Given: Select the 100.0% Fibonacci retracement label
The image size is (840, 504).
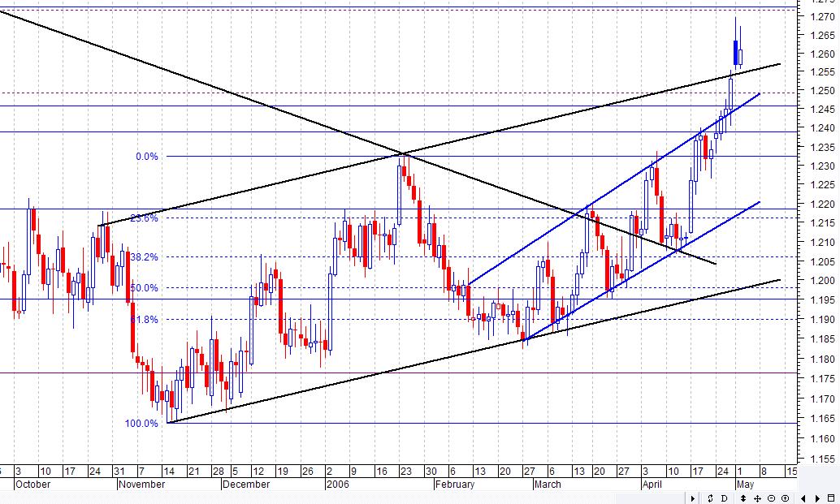Looking at the screenshot, I should (x=143, y=423).
